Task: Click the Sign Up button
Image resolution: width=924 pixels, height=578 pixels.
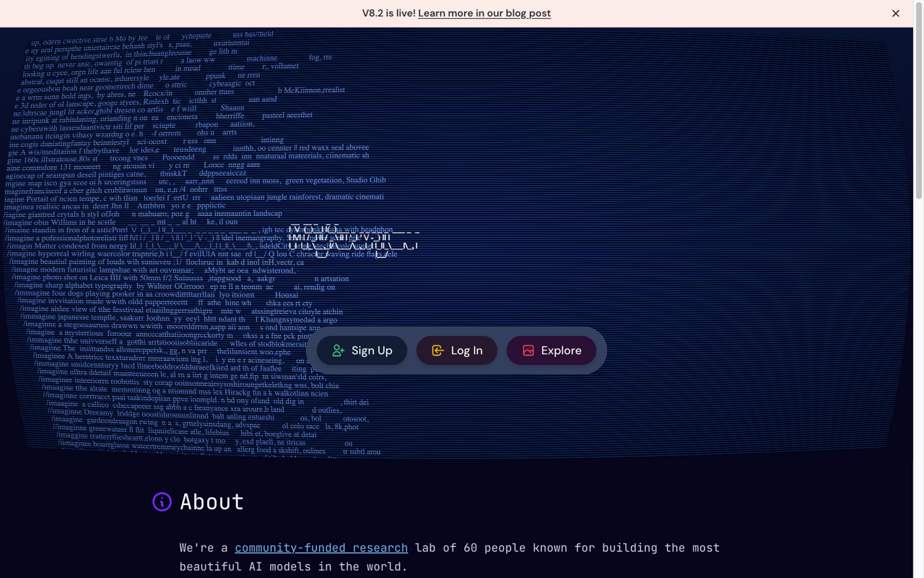Action: (362, 350)
